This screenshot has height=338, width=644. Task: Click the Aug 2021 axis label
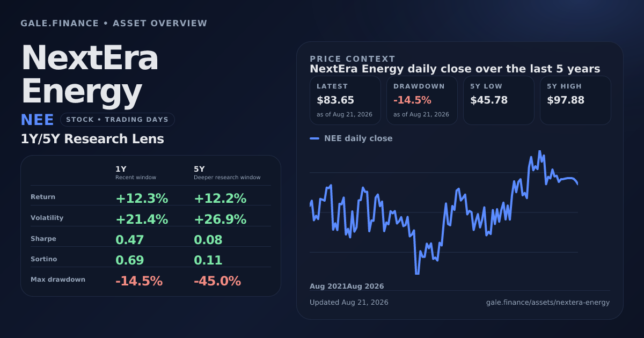click(328, 286)
